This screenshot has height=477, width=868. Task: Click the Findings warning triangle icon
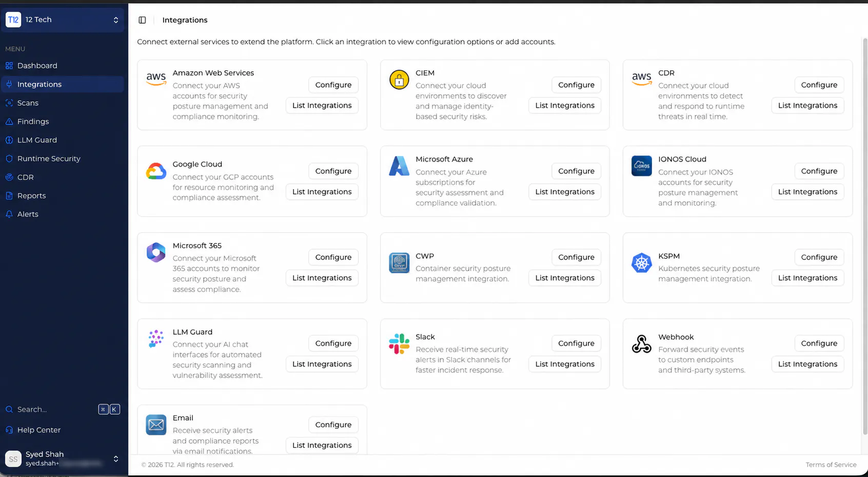[x=9, y=122]
